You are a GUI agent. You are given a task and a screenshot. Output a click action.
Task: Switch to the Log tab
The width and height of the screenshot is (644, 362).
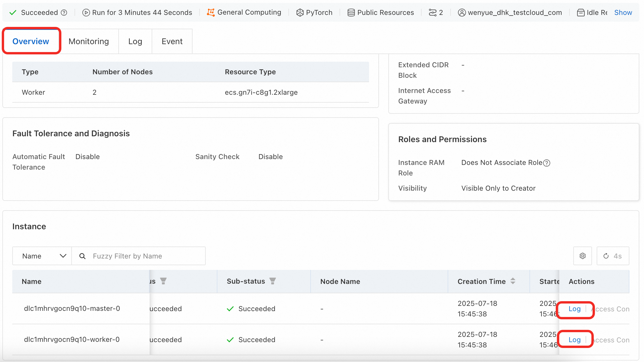(x=135, y=41)
